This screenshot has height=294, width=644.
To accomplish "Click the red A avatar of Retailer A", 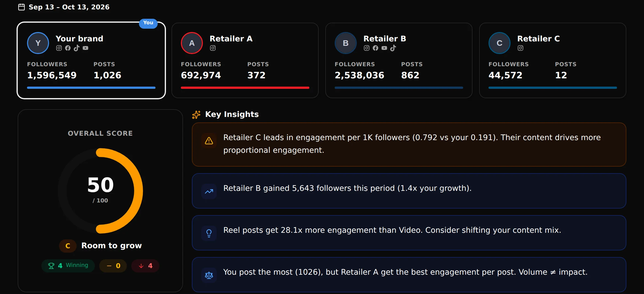I will [192, 43].
